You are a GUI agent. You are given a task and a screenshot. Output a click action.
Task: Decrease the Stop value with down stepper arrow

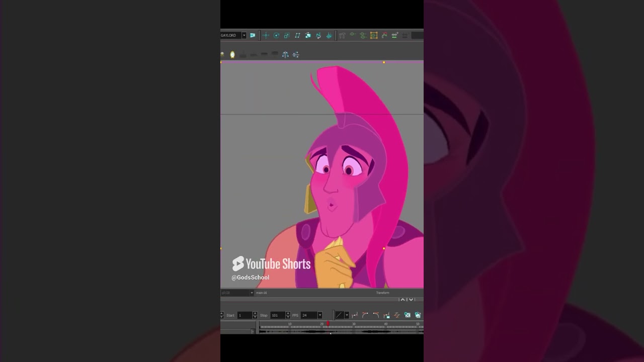(288, 317)
